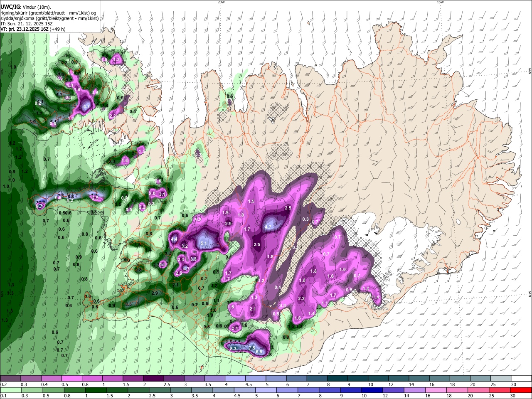Select the 6.5 precipitation value near south coast
This screenshot has width=532, height=399.
point(259,352)
